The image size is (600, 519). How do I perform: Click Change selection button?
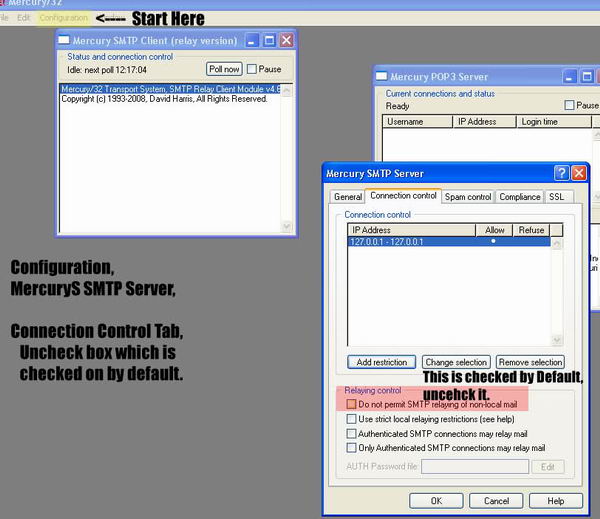456,362
